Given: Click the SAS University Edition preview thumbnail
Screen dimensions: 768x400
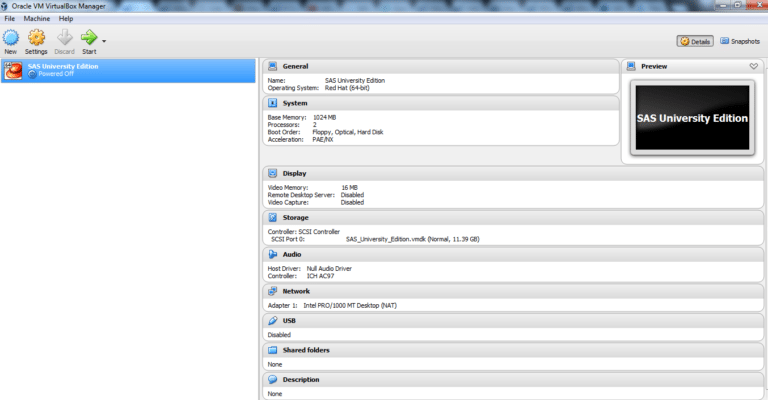Looking at the screenshot, I should (692, 118).
